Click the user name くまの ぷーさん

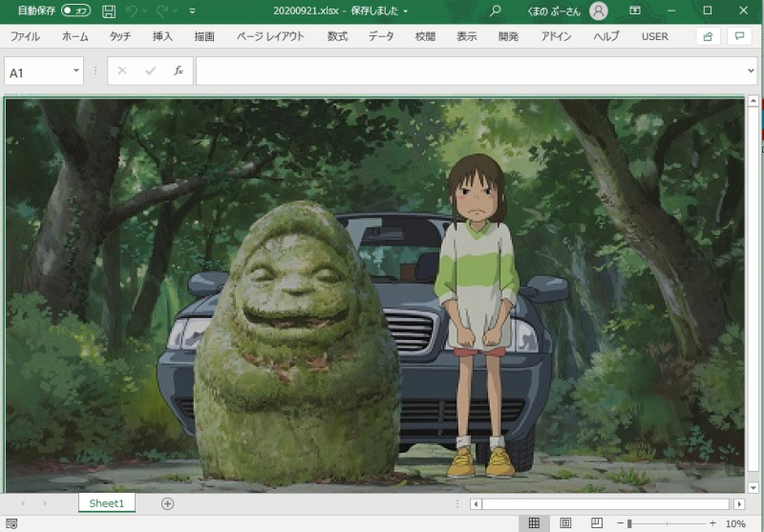[x=555, y=11]
